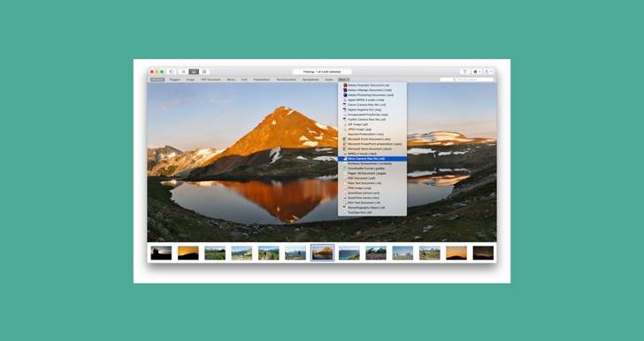Open the gear action dropdown

(x=477, y=72)
